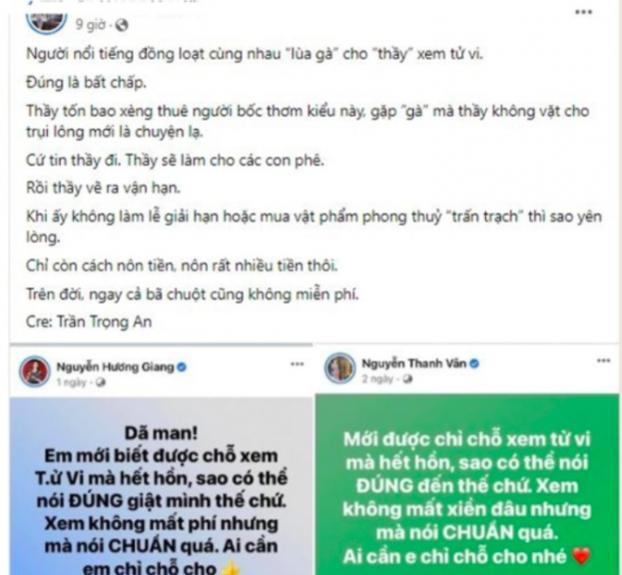Image resolution: width=622 pixels, height=575 pixels.
Task: Click Nguyễn Hương Giang's avatar picture
Action: [x=35, y=372]
